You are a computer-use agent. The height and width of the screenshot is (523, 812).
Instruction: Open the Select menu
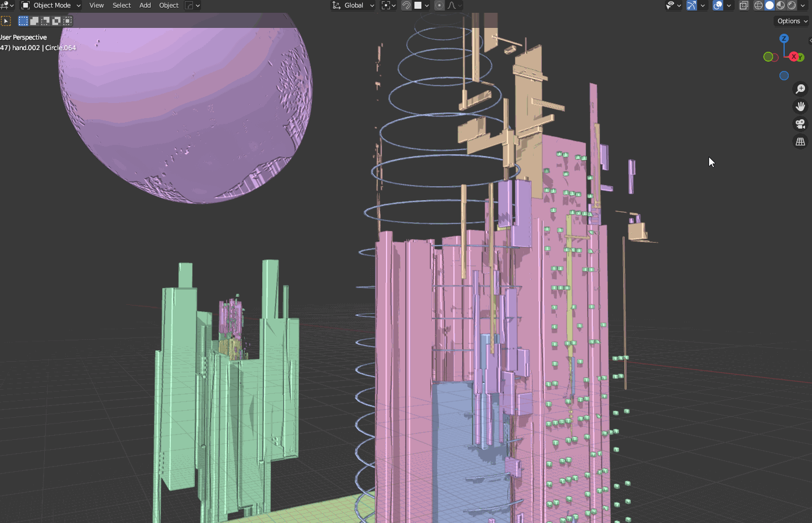(x=121, y=5)
